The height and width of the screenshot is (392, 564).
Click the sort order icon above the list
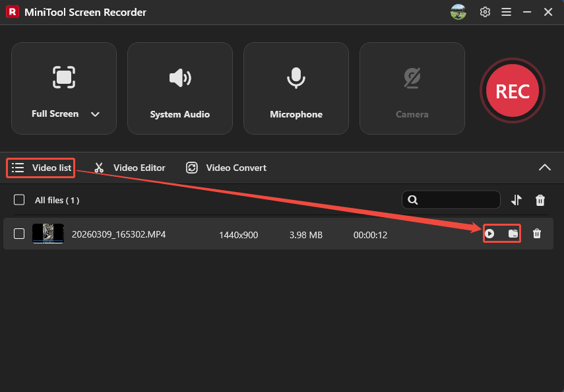click(x=517, y=199)
